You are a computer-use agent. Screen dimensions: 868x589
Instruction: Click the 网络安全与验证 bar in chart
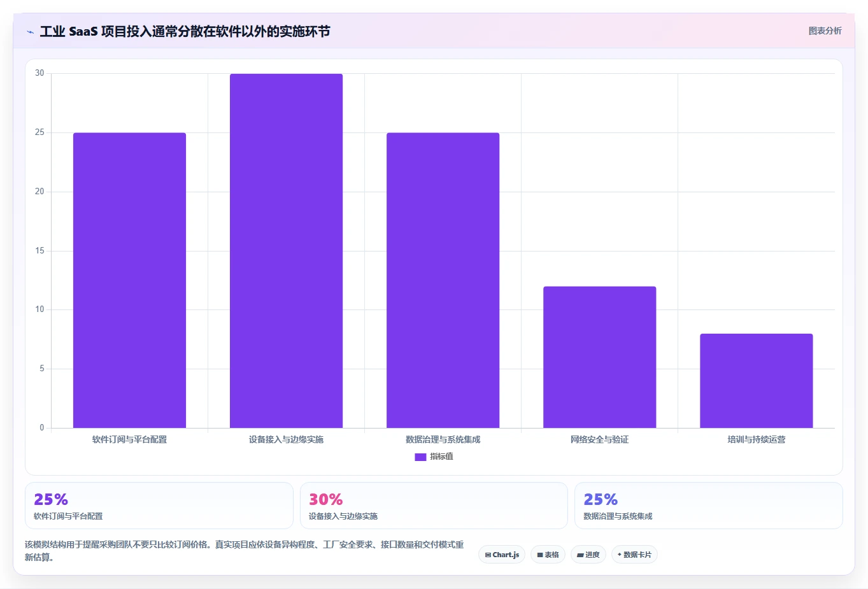[599, 357]
